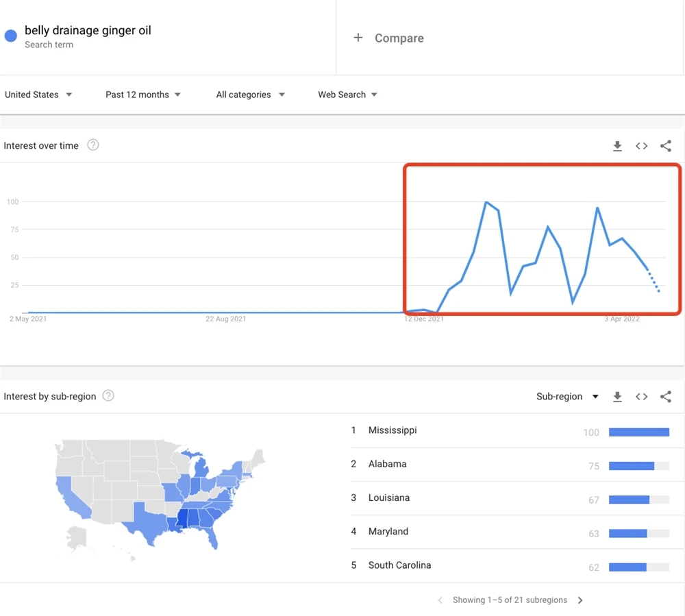Share the Interest by sub-region chart
The image size is (685, 616).
point(665,397)
